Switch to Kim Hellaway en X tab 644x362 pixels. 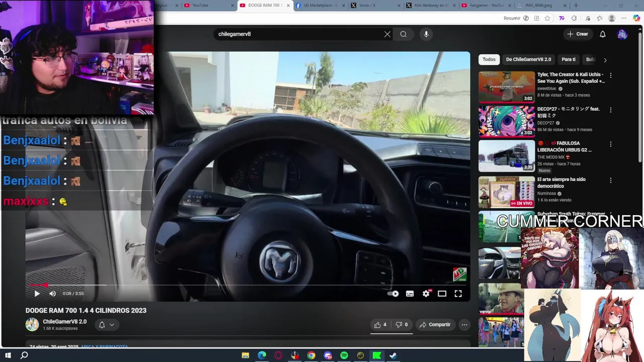431,5
